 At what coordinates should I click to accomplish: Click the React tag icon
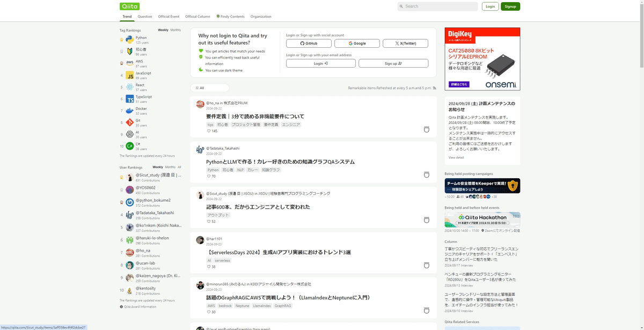click(x=130, y=87)
